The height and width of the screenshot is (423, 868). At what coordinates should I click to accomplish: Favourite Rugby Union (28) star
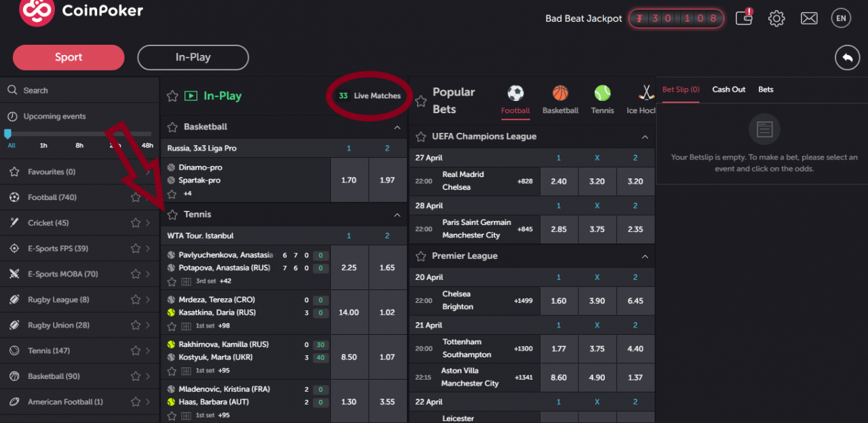[x=136, y=325]
